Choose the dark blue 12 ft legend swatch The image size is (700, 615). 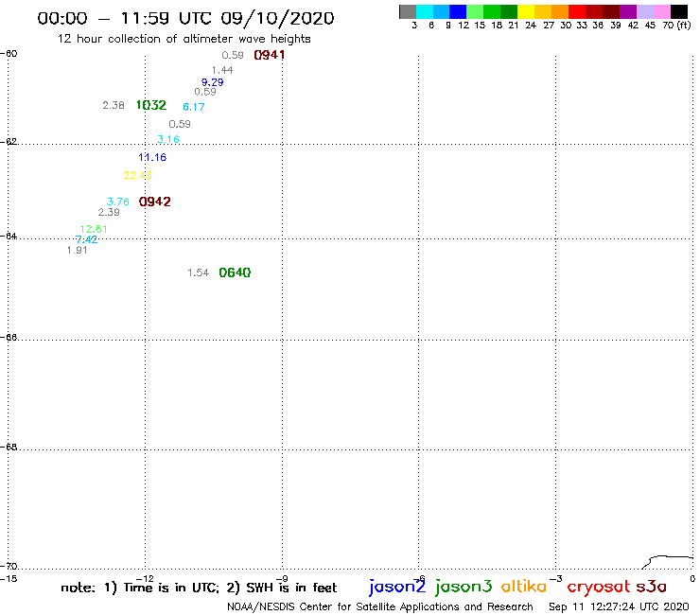click(x=458, y=11)
